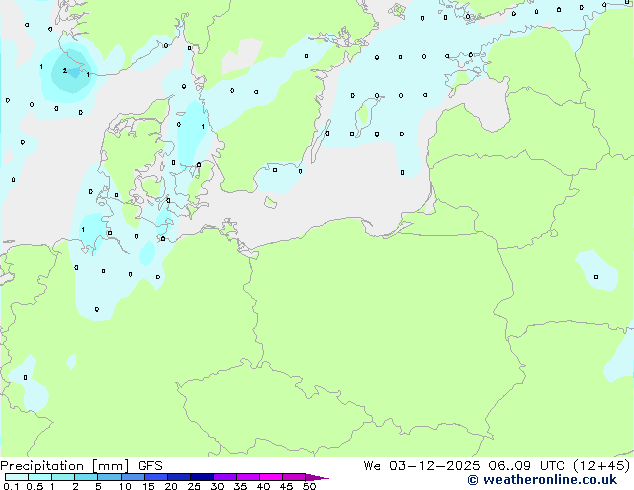This screenshot has height=490, width=634.
Task: Click the '20' legend scale label
Action: click(171, 486)
